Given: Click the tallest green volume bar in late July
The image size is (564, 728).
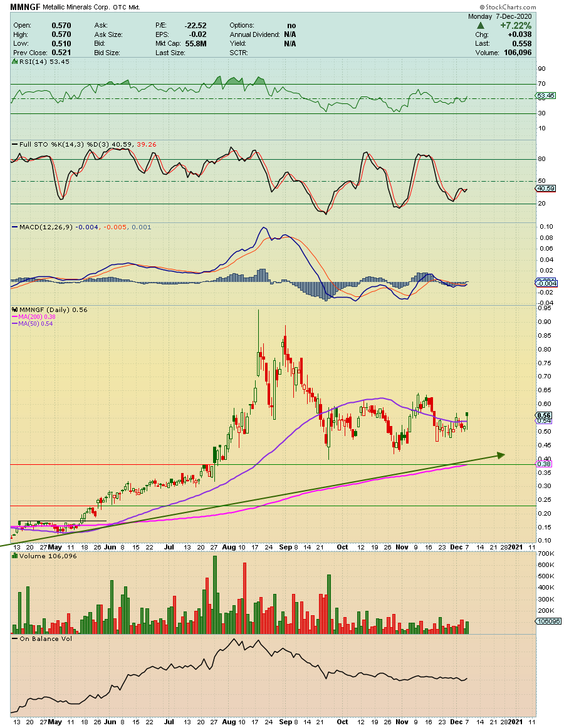Looking at the screenshot, I should [215, 595].
